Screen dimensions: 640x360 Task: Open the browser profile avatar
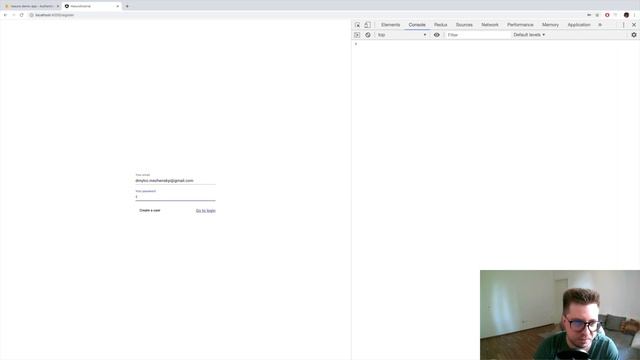626,15
